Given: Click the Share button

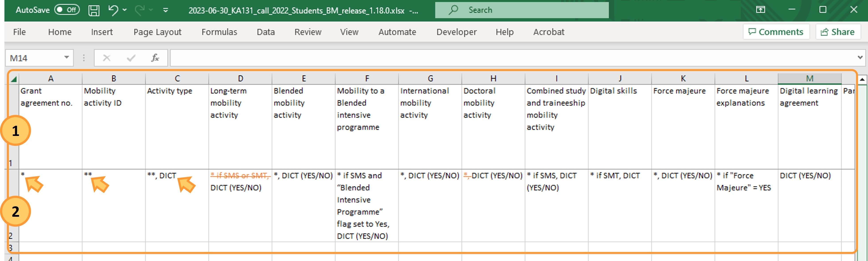Looking at the screenshot, I should (838, 32).
